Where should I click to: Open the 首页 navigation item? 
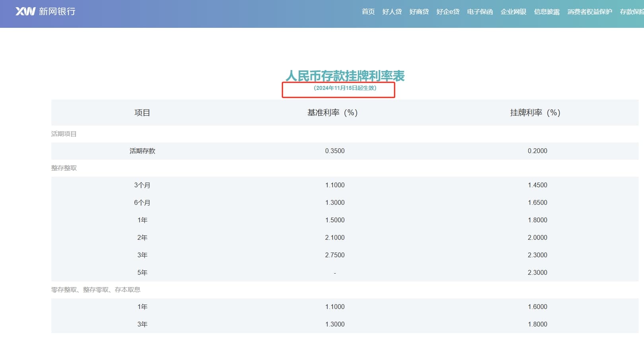point(368,12)
